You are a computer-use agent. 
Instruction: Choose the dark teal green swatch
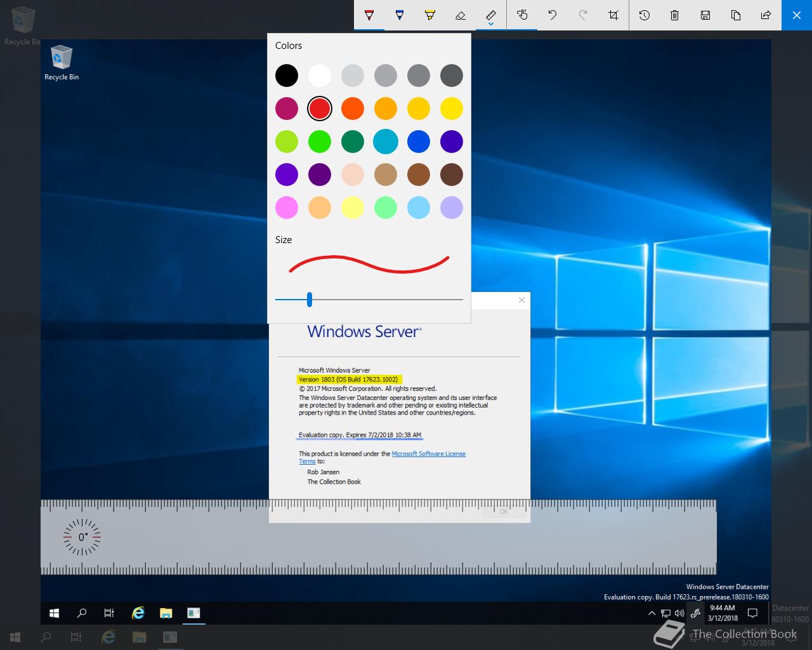point(353,142)
